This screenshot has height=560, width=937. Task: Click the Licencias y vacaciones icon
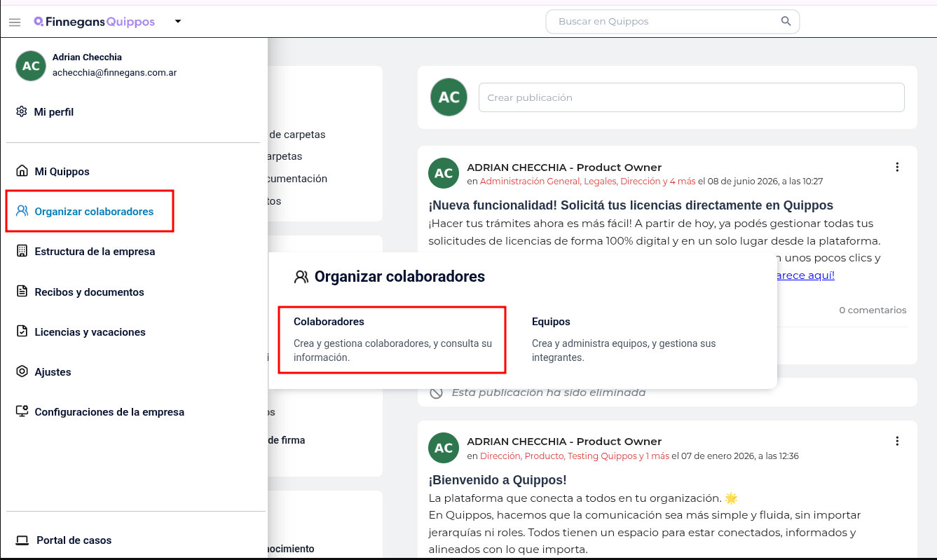click(x=22, y=332)
